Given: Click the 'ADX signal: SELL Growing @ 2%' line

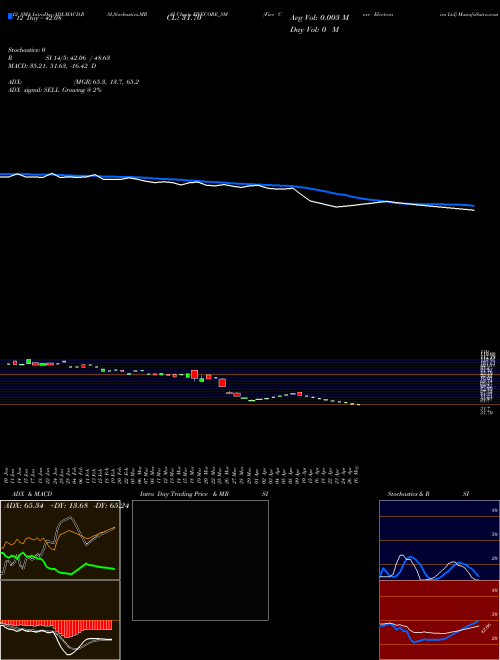Looking at the screenshot, I should coord(55,90).
